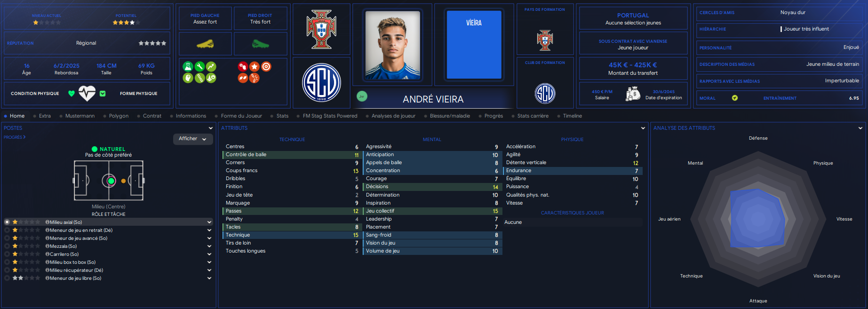Switch to the Contrat tab
Screen dimensions: 868x309
[x=152, y=116]
